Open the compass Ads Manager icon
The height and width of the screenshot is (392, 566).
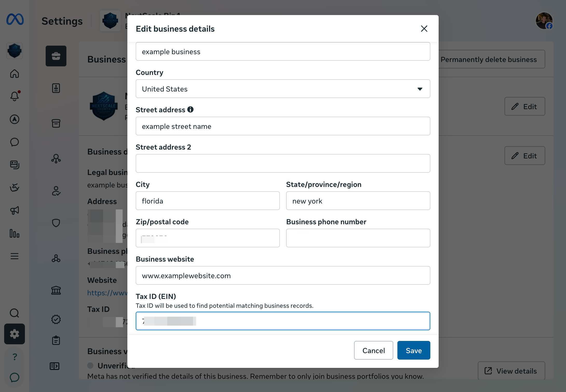pyautogui.click(x=15, y=119)
